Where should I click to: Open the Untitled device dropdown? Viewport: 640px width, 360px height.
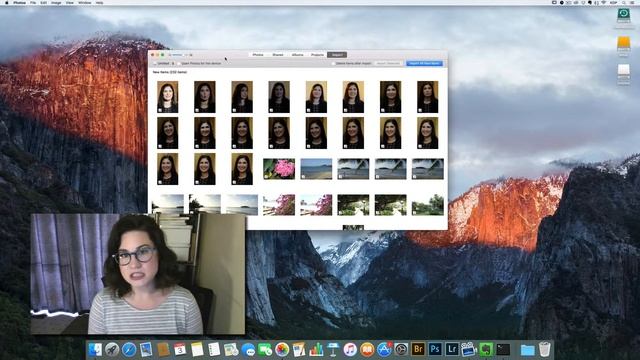[x=164, y=64]
